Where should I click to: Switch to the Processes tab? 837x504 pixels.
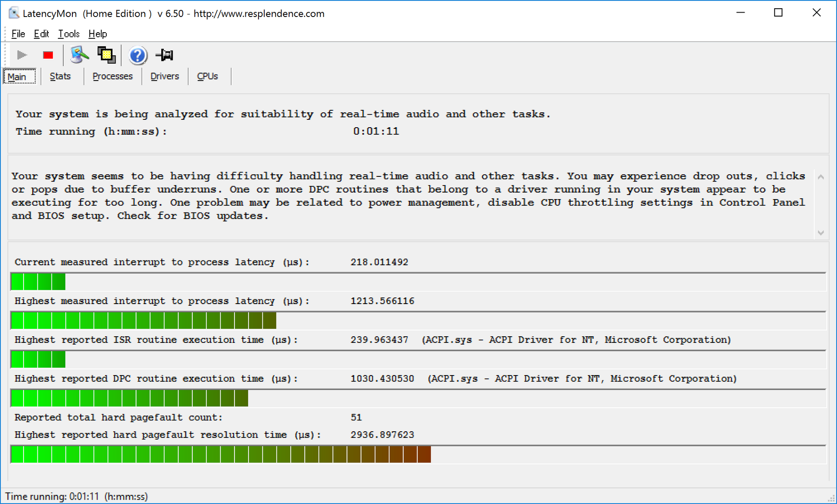[112, 76]
